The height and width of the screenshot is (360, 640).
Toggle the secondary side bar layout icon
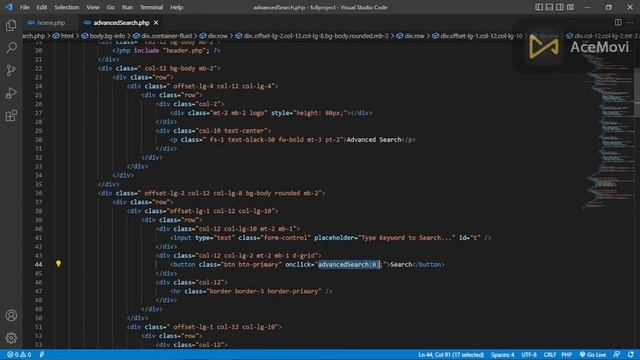(x=560, y=7)
